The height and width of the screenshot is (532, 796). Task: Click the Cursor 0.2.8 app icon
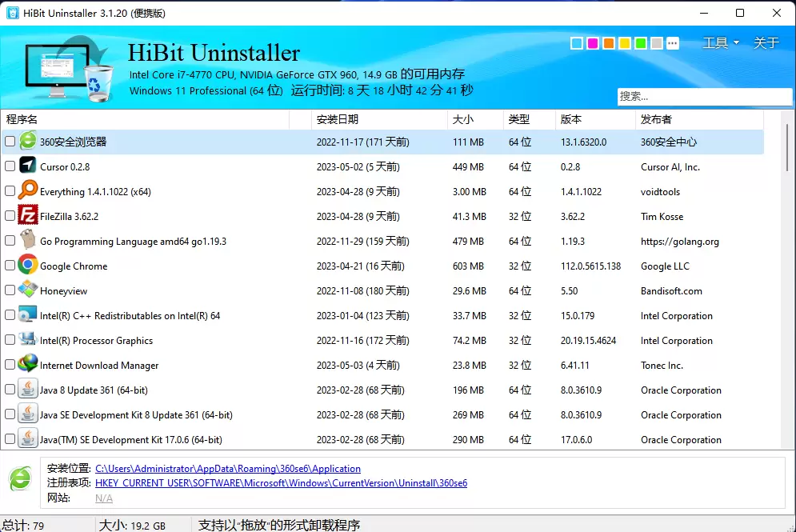coord(28,166)
